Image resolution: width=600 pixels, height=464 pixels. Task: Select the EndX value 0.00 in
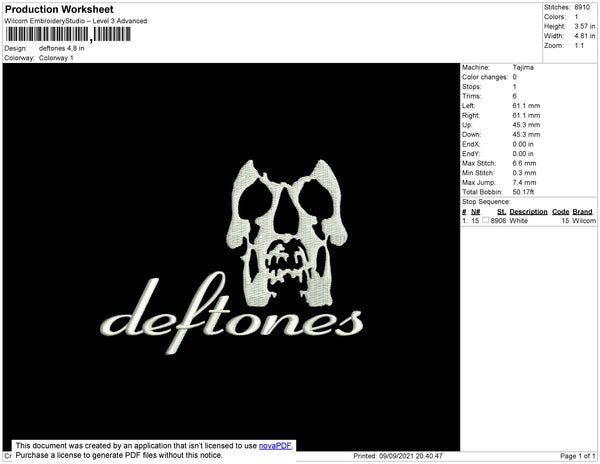(x=523, y=144)
